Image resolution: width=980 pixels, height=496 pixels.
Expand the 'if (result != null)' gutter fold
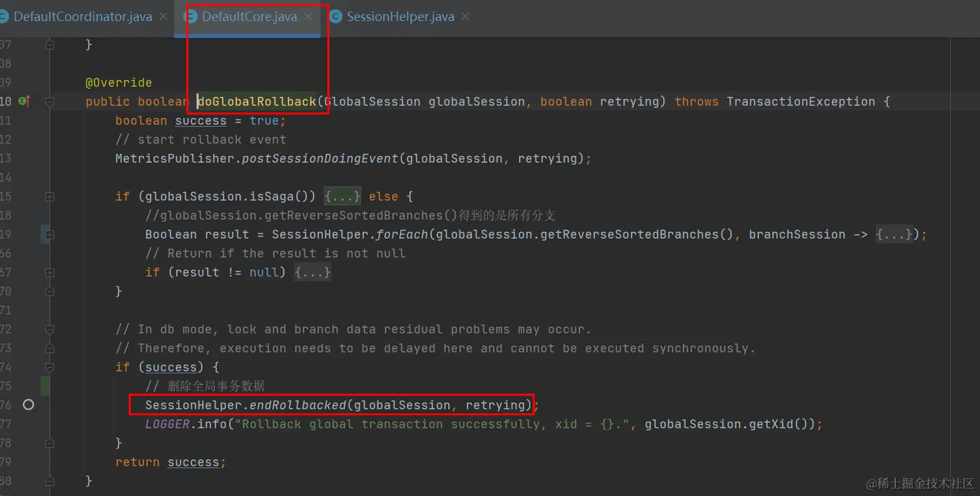[49, 272]
